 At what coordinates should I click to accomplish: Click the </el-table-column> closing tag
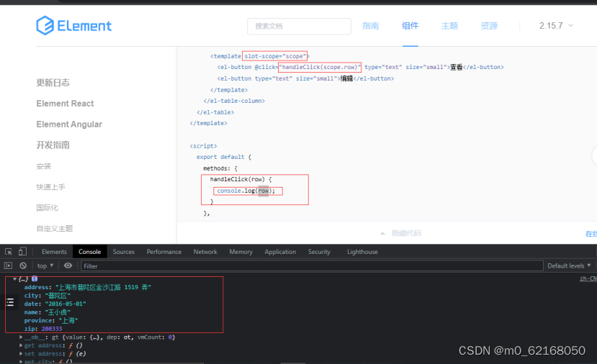[234, 101]
